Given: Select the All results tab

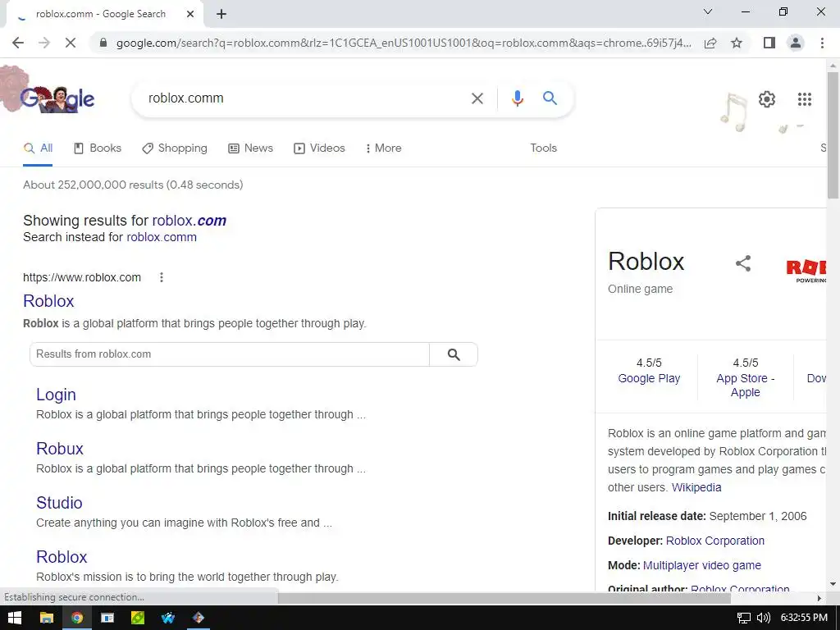Looking at the screenshot, I should (38, 148).
